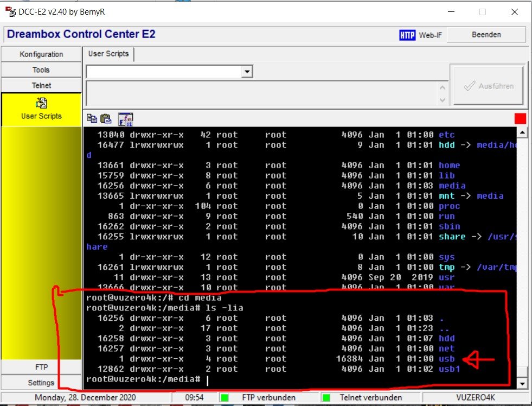Click the green FTP connection status indicator
The height and width of the screenshot is (406, 532).
(x=225, y=398)
